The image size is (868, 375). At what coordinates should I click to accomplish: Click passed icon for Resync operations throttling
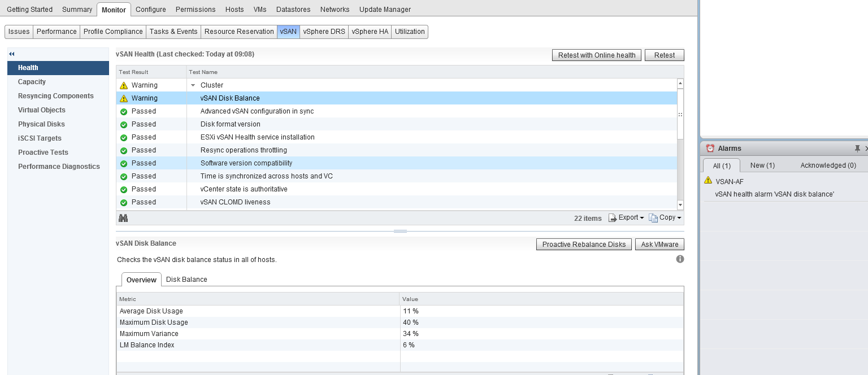124,150
